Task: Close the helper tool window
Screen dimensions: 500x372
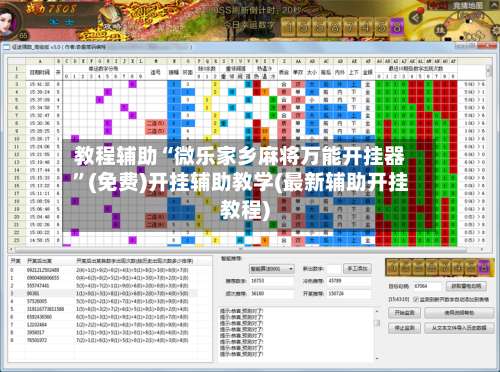Action: click(487, 46)
